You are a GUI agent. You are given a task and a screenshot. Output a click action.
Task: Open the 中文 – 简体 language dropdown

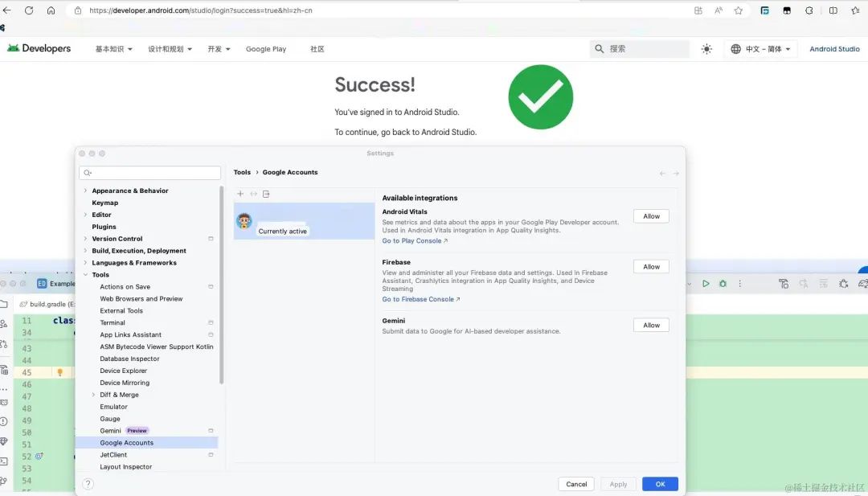(760, 49)
